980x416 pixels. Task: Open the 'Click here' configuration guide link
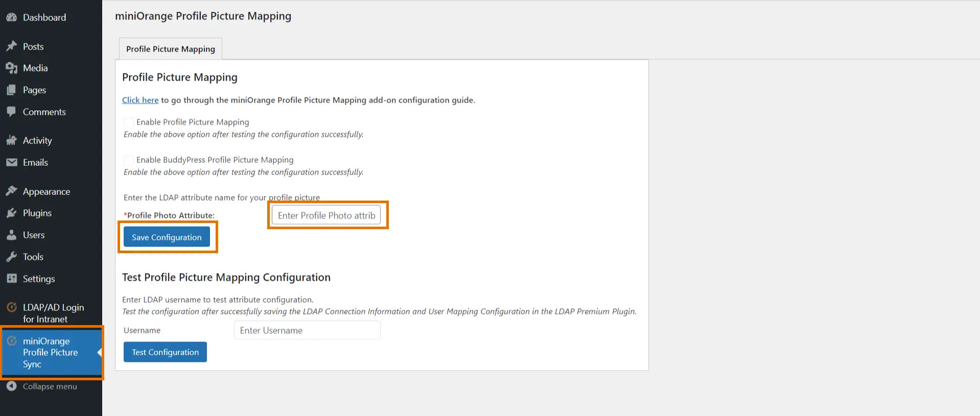[x=140, y=100]
